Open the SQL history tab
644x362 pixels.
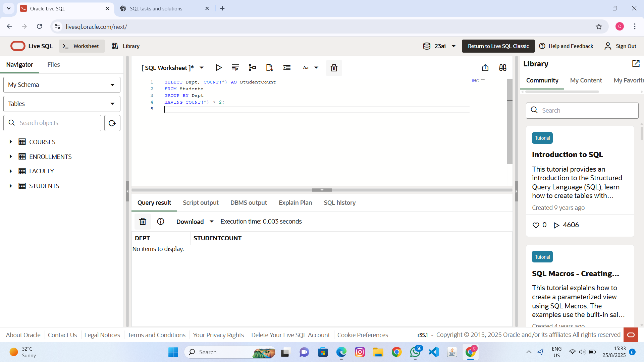(x=339, y=203)
